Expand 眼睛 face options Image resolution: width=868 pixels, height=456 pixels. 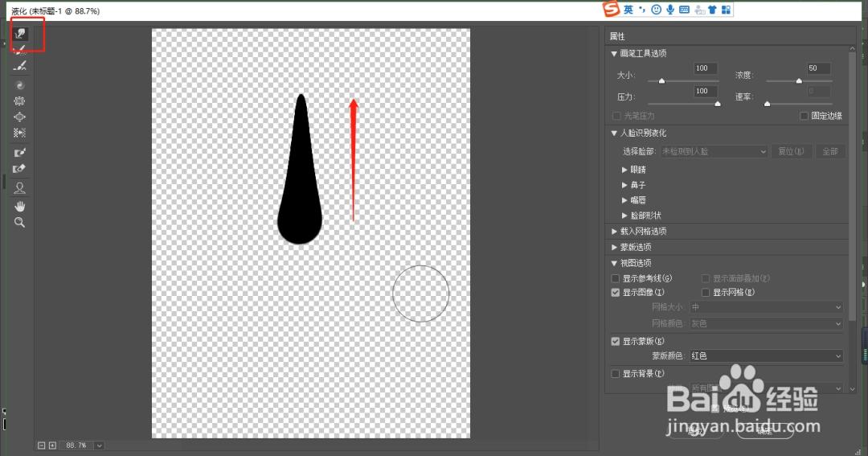point(624,170)
